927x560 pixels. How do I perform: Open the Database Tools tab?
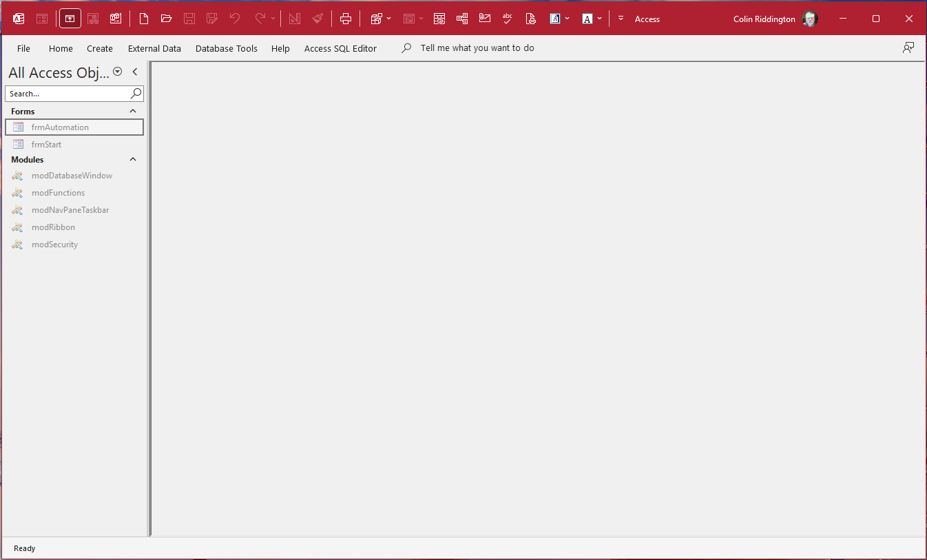(227, 48)
